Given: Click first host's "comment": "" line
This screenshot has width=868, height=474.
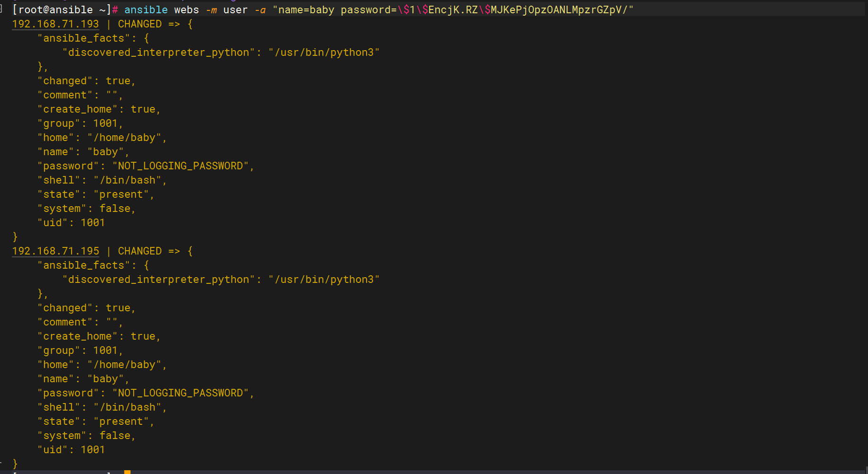Looking at the screenshot, I should (x=80, y=95).
